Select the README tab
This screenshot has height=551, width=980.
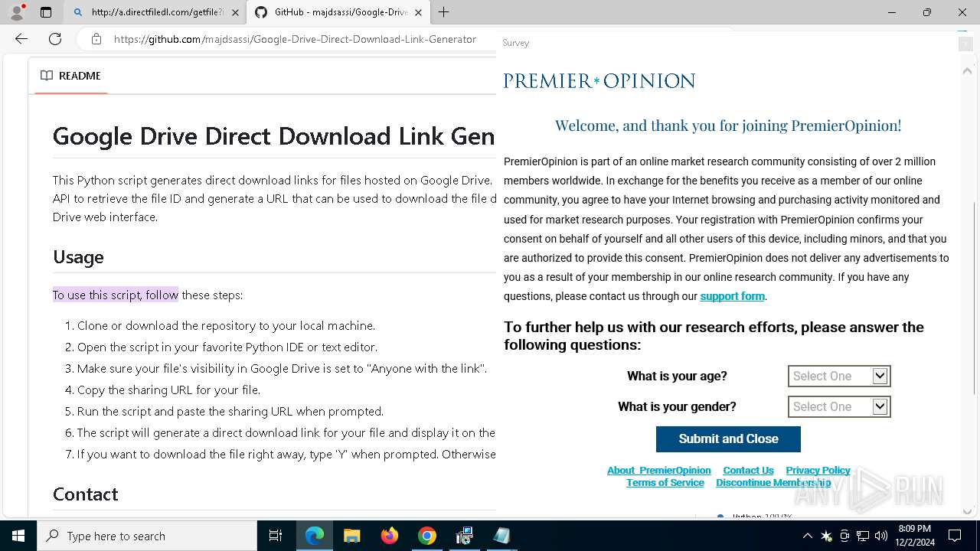click(x=70, y=76)
